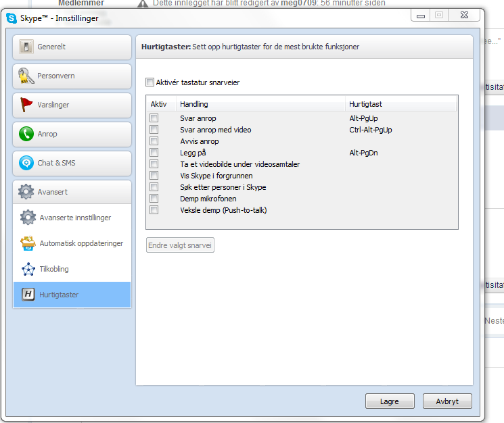Select the Avvis anrop row text
This screenshot has width=504, height=423.
point(200,141)
